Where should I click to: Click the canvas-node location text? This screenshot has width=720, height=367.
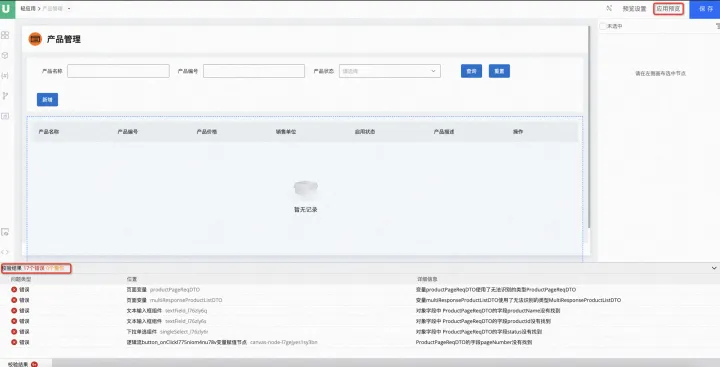[x=283, y=342]
